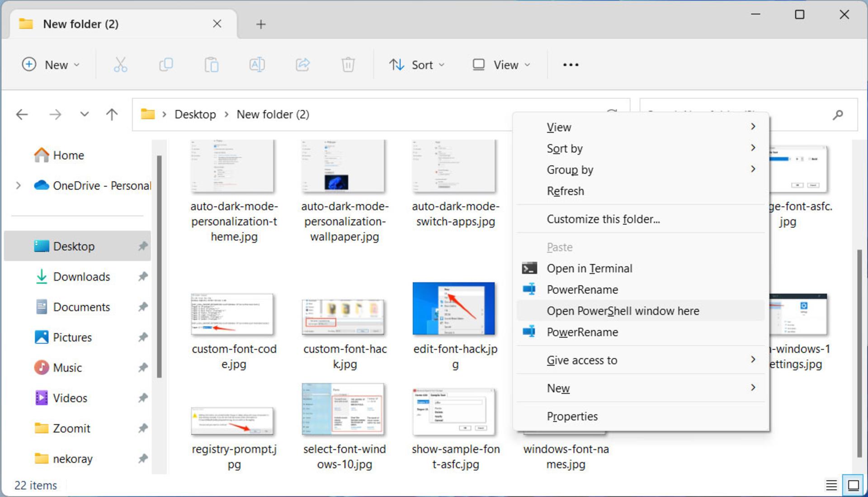
Task: Open Properties from context menu
Action: pos(641,416)
